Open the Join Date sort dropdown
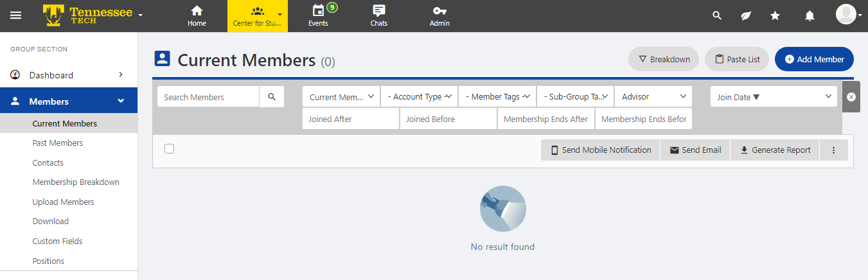868x280 pixels. pos(774,97)
